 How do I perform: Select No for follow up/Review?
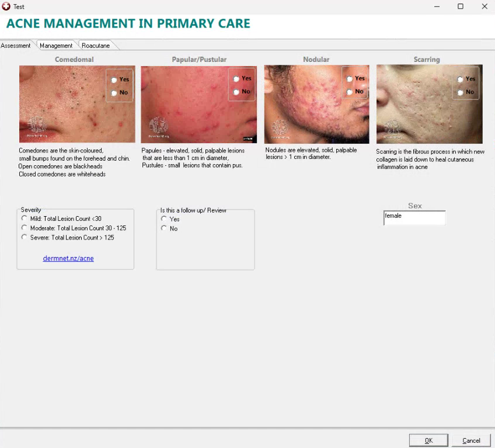tap(164, 228)
